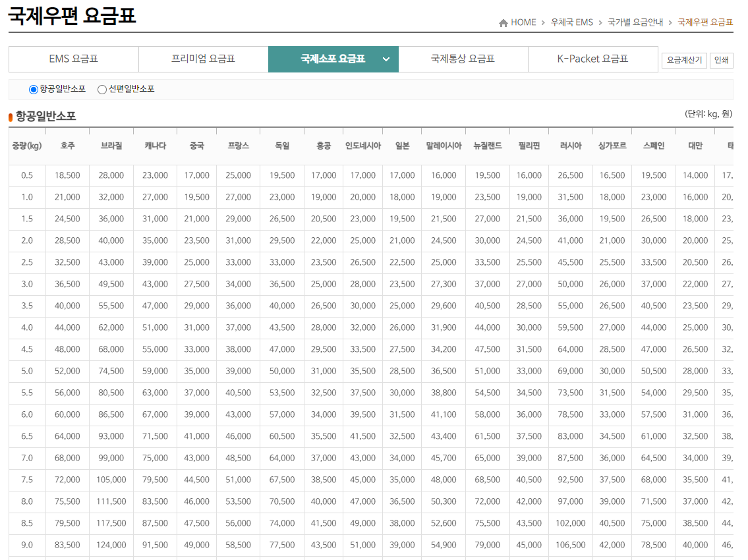Screen dimensions: 748x560
Task: Click Russia 9.0kg price 106,500
Action: [571, 545]
